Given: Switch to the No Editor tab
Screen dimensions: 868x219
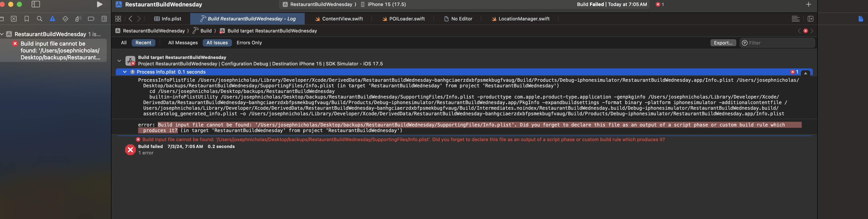Looking at the screenshot, I should 458,19.
